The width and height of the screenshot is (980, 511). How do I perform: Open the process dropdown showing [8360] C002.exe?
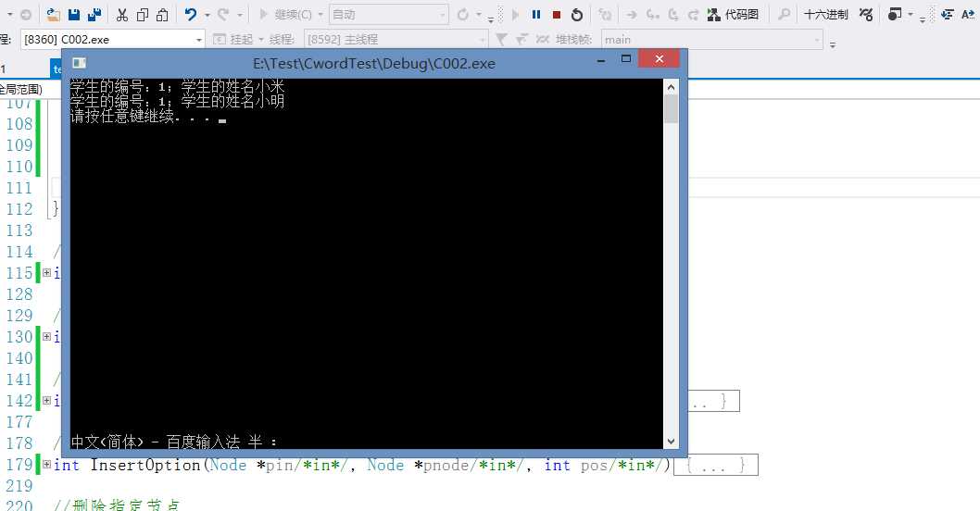[112, 40]
